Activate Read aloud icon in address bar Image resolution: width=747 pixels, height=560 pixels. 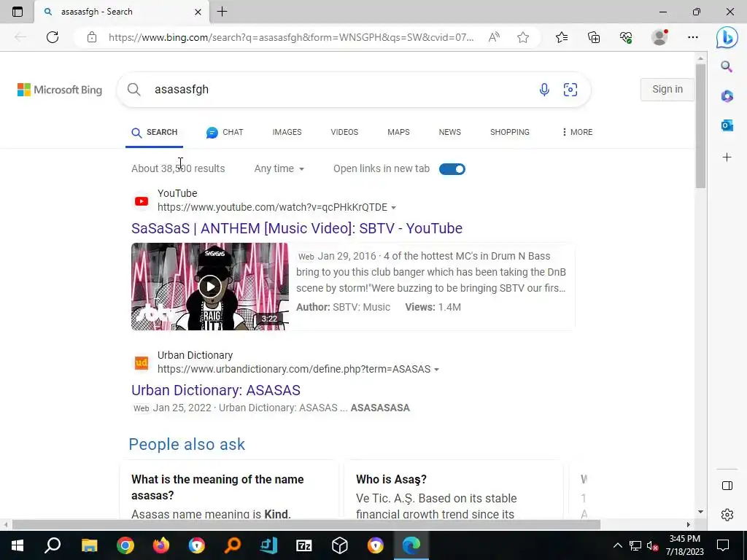[494, 37]
